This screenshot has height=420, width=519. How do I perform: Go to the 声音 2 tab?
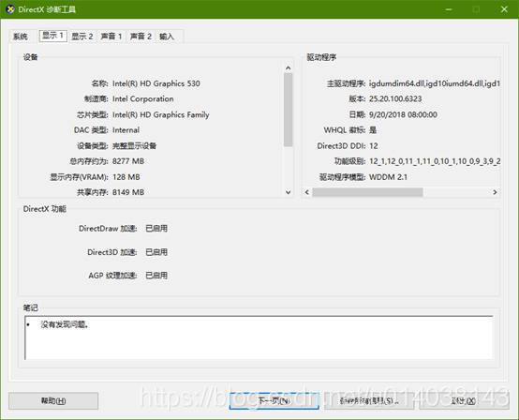141,37
